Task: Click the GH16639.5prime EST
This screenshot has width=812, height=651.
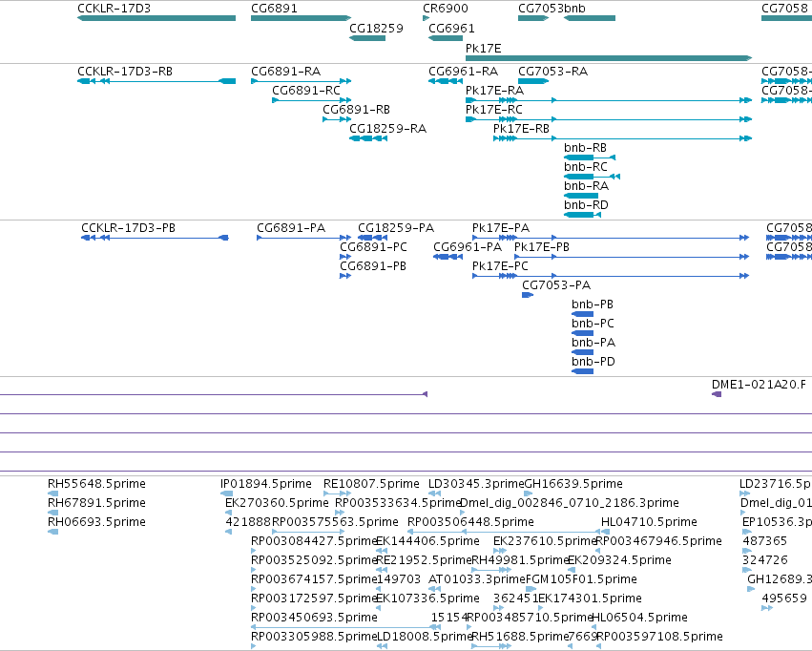Action: click(x=529, y=493)
